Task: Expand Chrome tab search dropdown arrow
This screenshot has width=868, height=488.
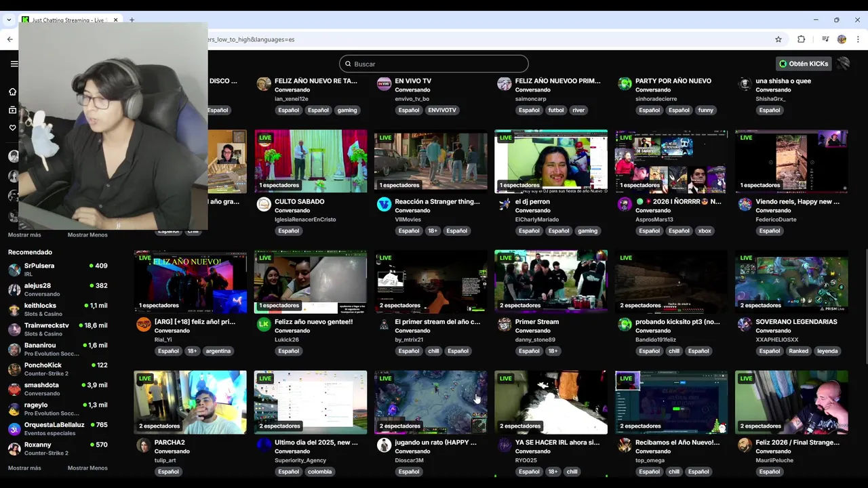Action: tap(8, 20)
